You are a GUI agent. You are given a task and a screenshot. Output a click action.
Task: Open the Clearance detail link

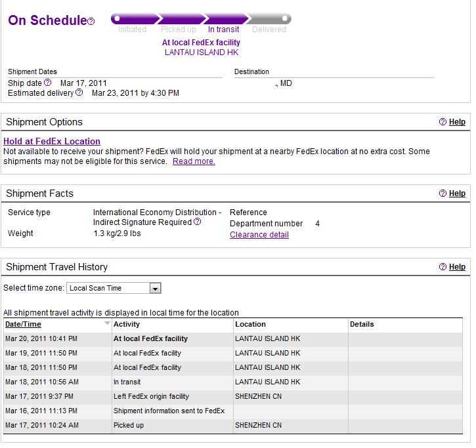pos(259,235)
